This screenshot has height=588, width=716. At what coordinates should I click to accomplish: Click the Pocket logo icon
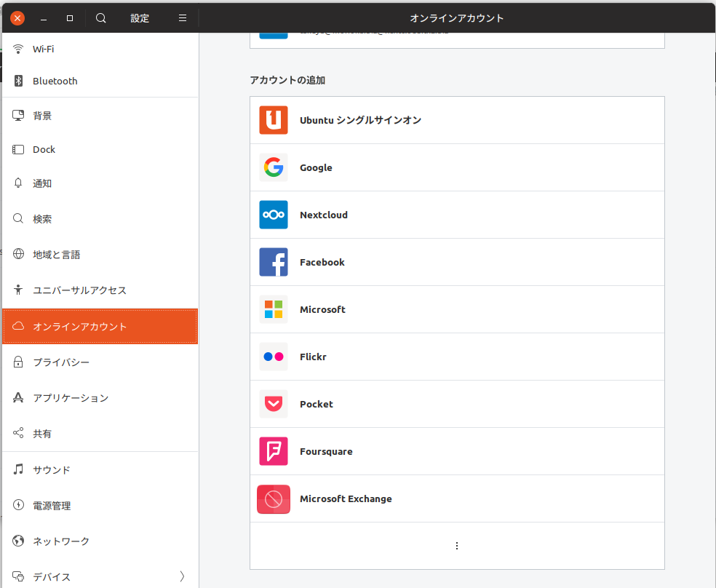pos(274,404)
